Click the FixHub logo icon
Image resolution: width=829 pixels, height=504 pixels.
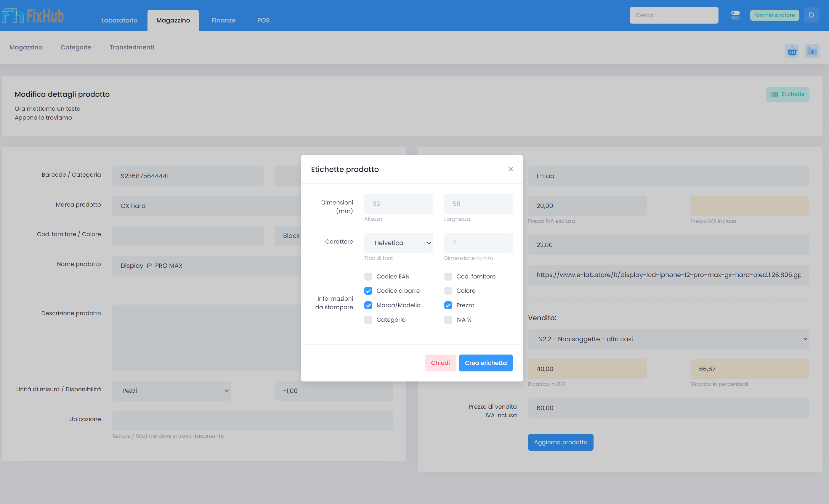12,15
